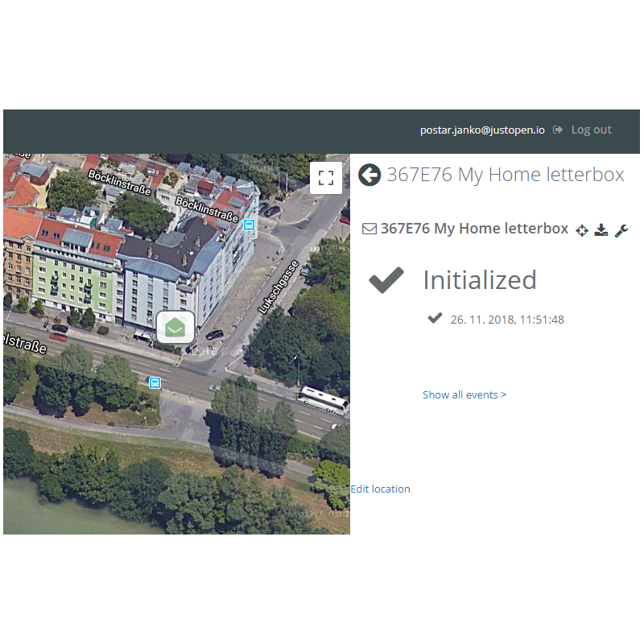Click the Initialized status text

tap(479, 280)
